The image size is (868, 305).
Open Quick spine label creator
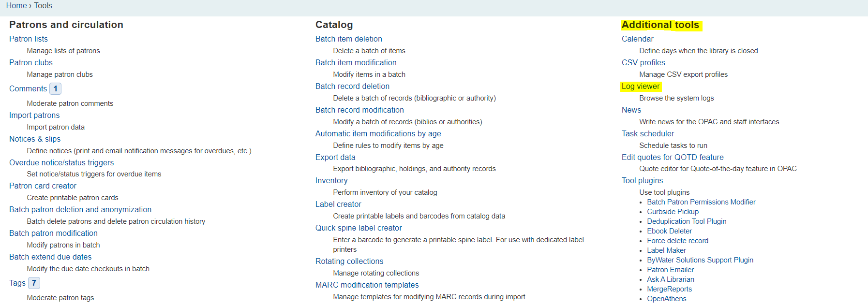359,228
